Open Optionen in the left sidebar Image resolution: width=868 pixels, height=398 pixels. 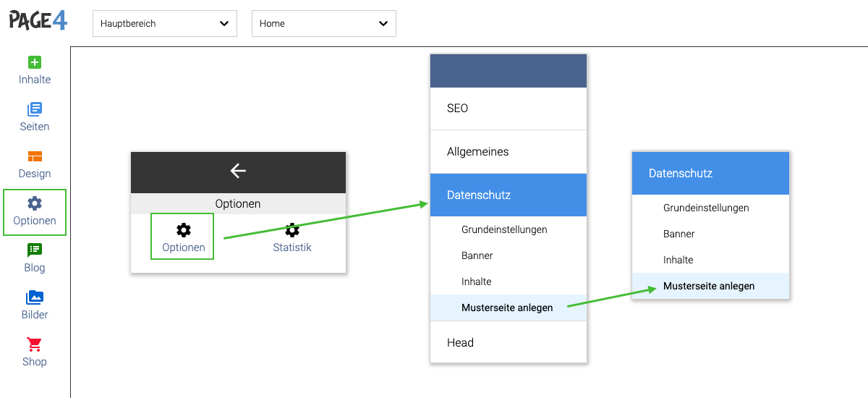click(x=35, y=212)
